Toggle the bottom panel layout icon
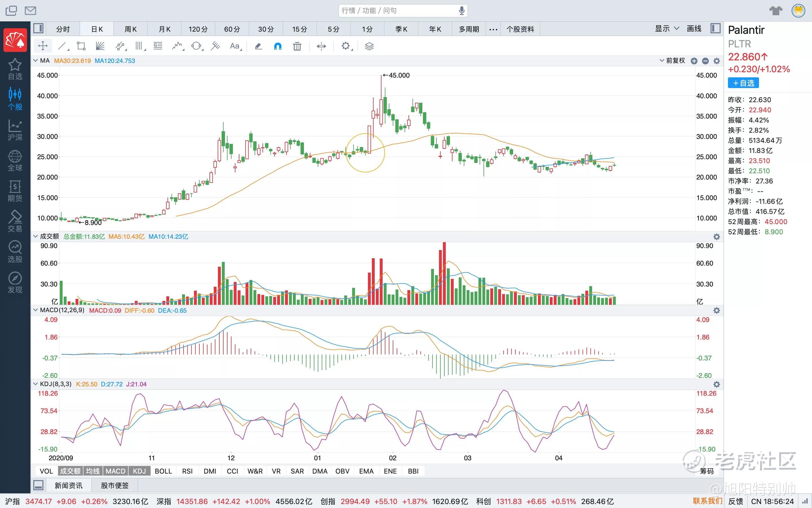 tap(38, 485)
